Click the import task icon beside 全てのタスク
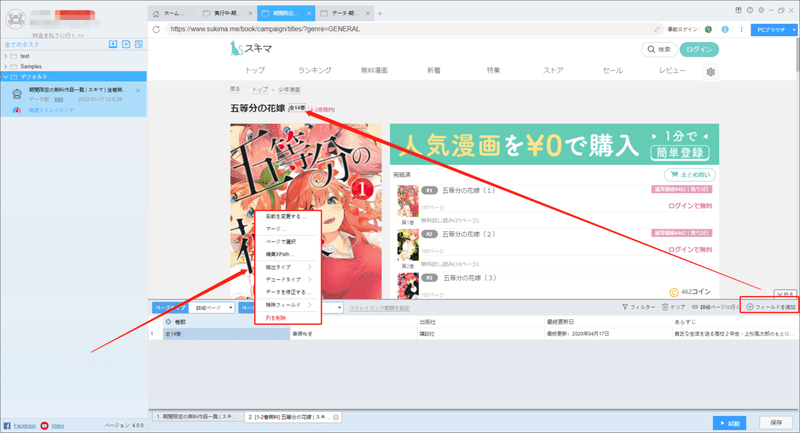 pyautogui.click(x=113, y=44)
